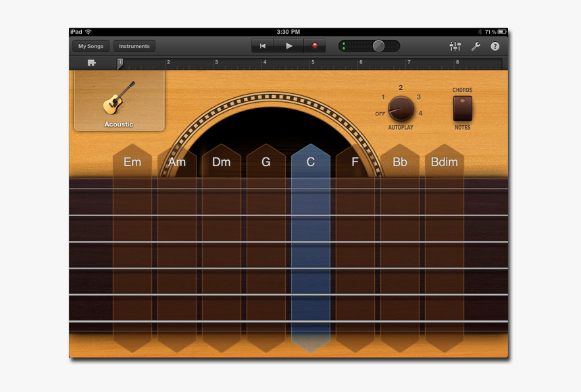Start playback with the Play button
This screenshot has width=581, height=392.
point(289,46)
